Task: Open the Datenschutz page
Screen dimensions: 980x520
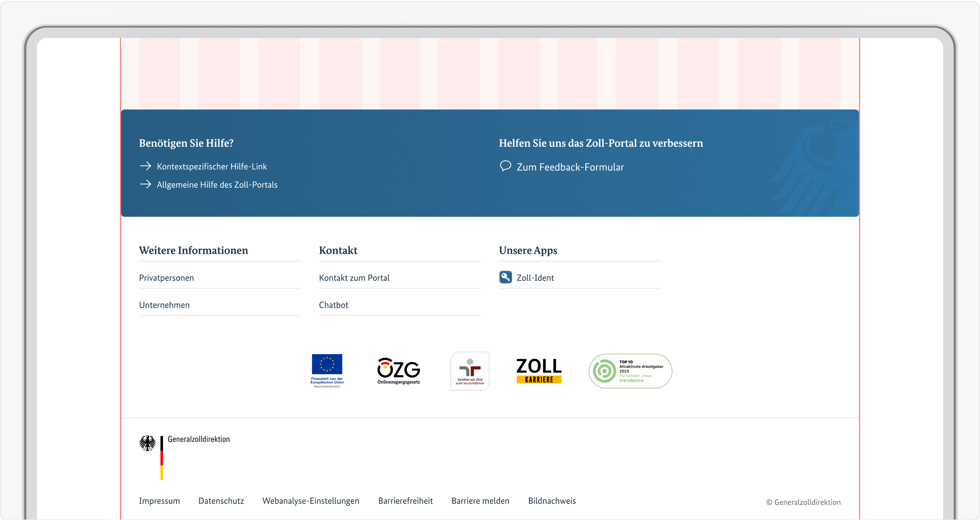Action: pyautogui.click(x=221, y=500)
